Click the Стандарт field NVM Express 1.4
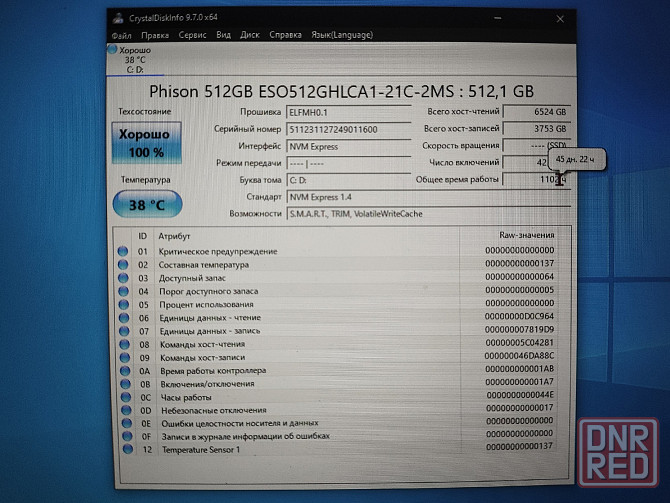 pyautogui.click(x=429, y=197)
